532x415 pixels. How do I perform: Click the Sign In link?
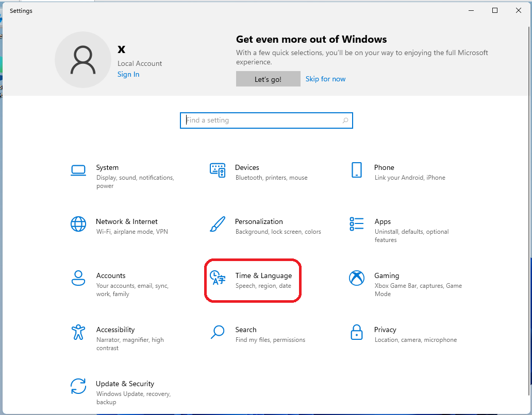[x=128, y=74]
